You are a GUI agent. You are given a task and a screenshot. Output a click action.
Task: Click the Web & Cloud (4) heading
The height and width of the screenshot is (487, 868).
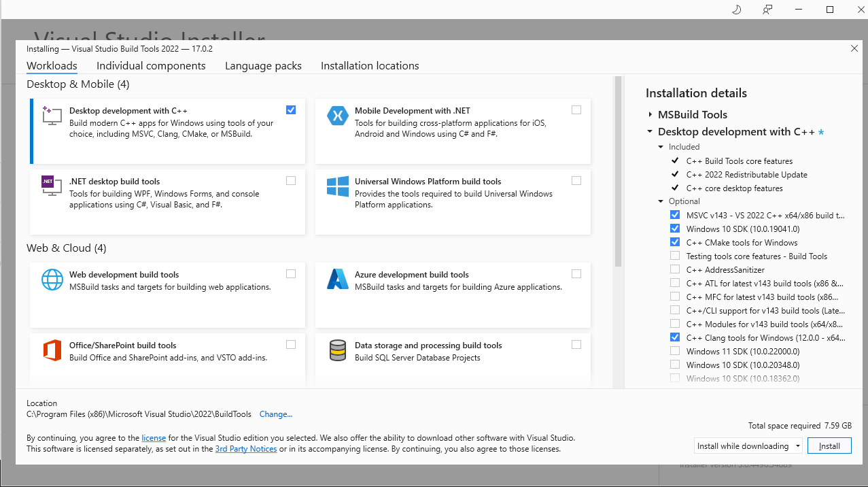tap(67, 248)
